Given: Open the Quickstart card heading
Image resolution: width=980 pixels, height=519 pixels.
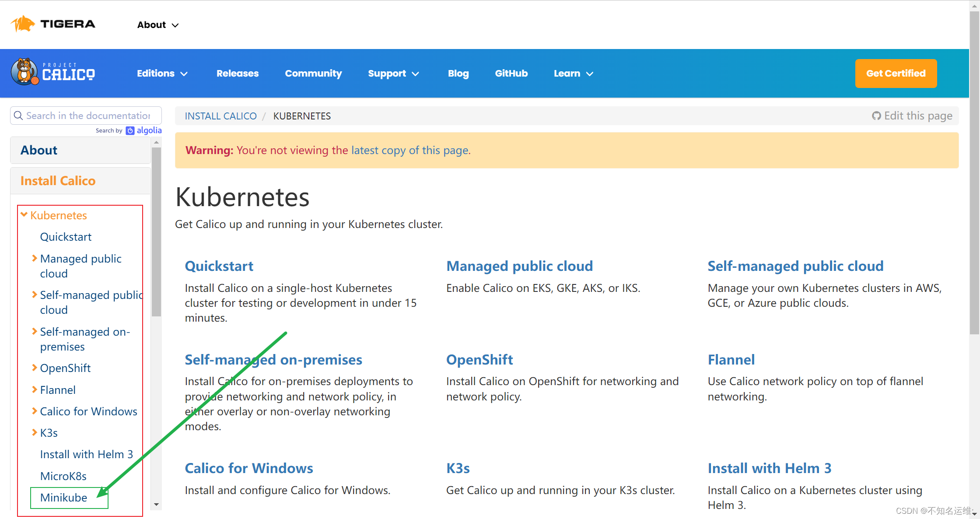Looking at the screenshot, I should (x=219, y=266).
